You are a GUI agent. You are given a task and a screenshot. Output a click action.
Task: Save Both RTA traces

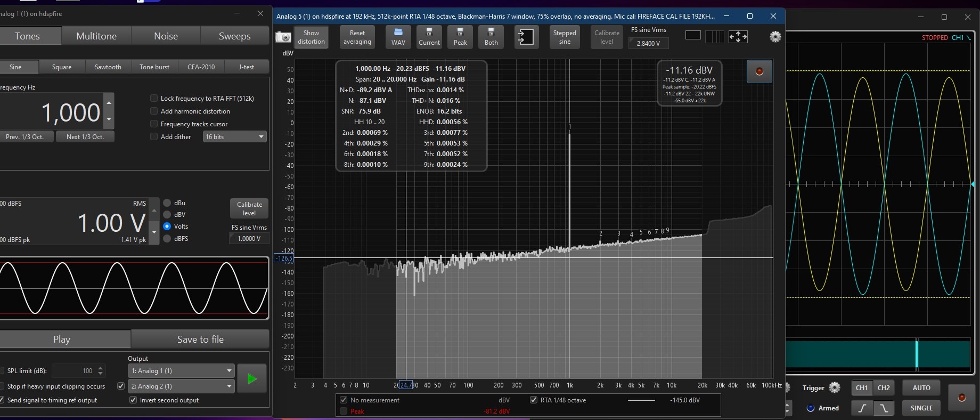coord(491,37)
